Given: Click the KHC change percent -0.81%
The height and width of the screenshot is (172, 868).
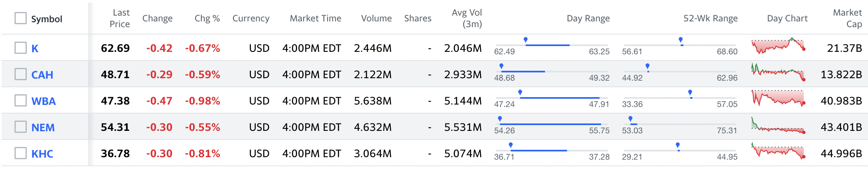Looking at the screenshot, I should 203,153.
